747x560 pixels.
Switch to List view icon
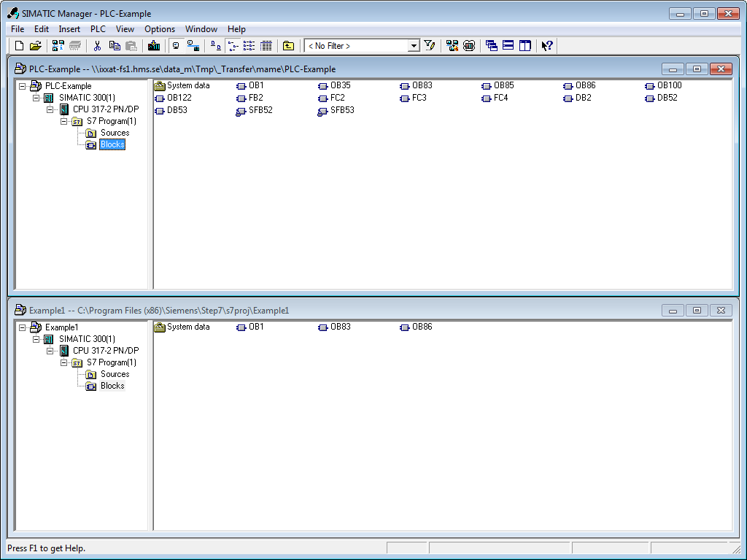click(249, 46)
